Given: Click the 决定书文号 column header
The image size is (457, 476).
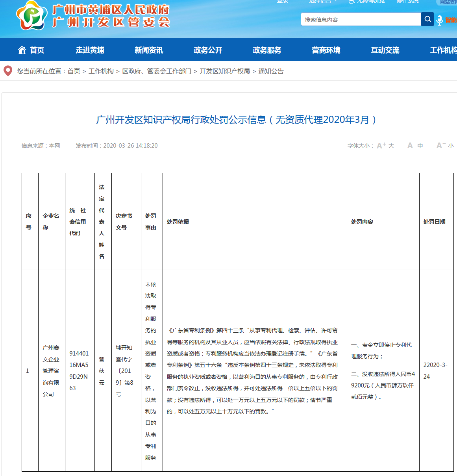Looking at the screenshot, I should (126, 222).
